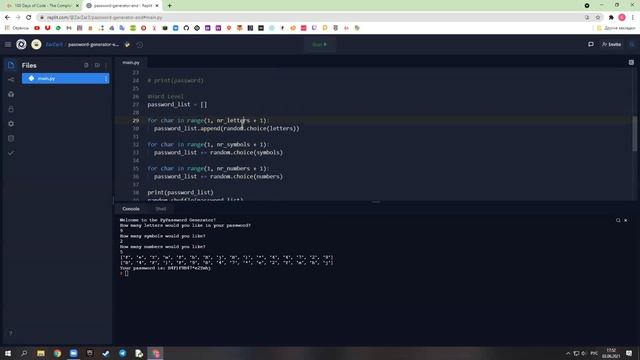The width and height of the screenshot is (640, 360).
Task: Toggle the editor layout icon at the top right of the editor
Action: [x=631, y=62]
